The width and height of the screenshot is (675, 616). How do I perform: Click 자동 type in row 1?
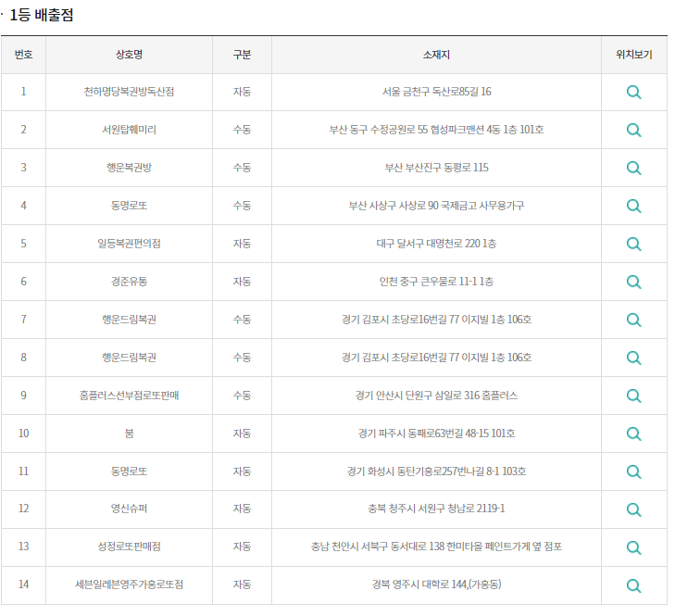(242, 92)
